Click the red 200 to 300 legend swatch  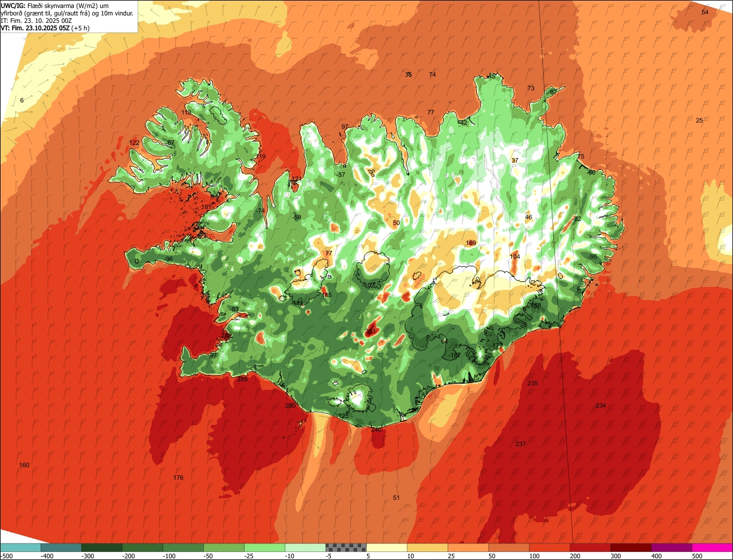[x=590, y=547]
